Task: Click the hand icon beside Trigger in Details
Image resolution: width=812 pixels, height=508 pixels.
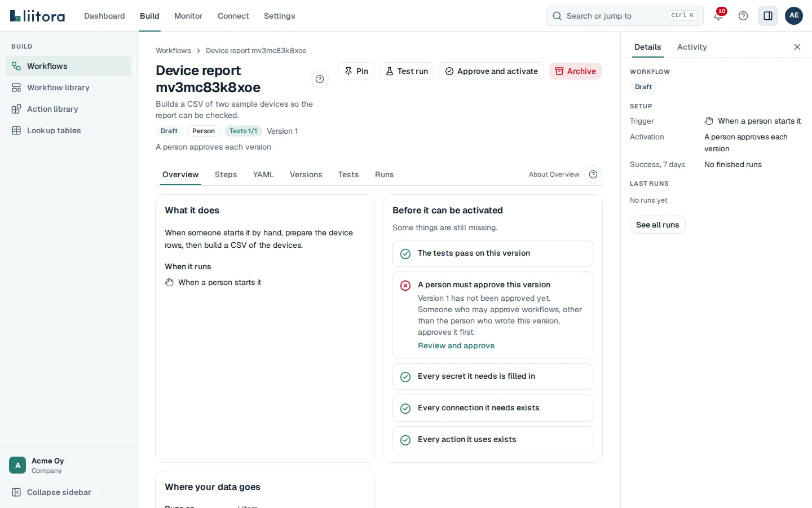Action: click(709, 121)
